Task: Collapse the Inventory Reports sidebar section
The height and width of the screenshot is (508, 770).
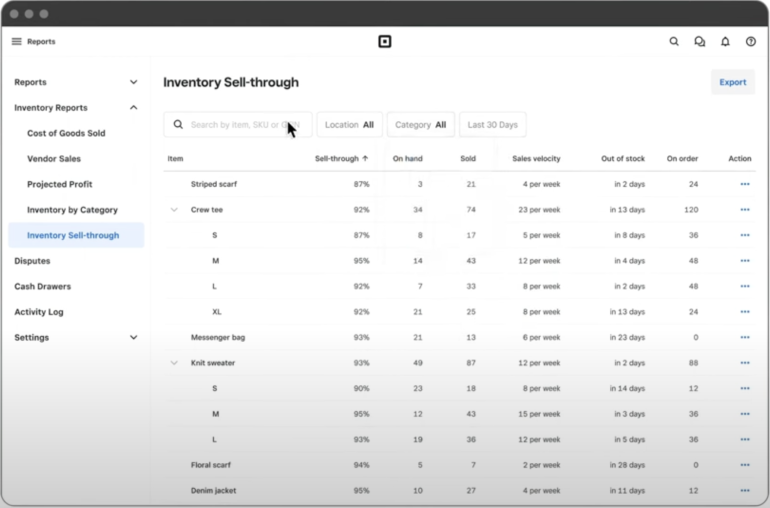Action: pyautogui.click(x=134, y=108)
